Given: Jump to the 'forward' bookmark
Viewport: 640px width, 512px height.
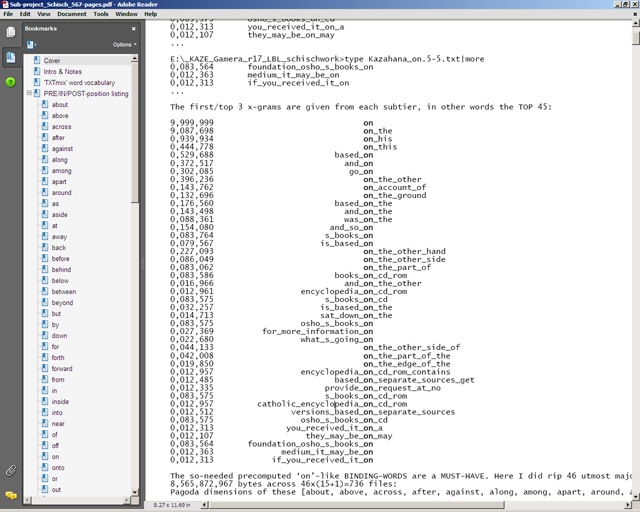Looking at the screenshot, I should pos(62,369).
